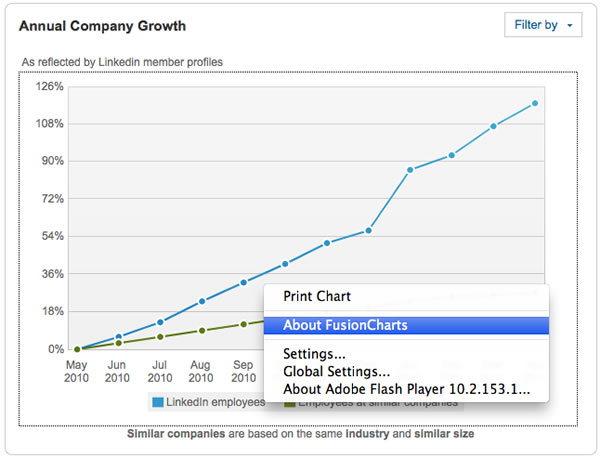
Task: Select the green Jul 2010 data point
Action: coord(160,337)
